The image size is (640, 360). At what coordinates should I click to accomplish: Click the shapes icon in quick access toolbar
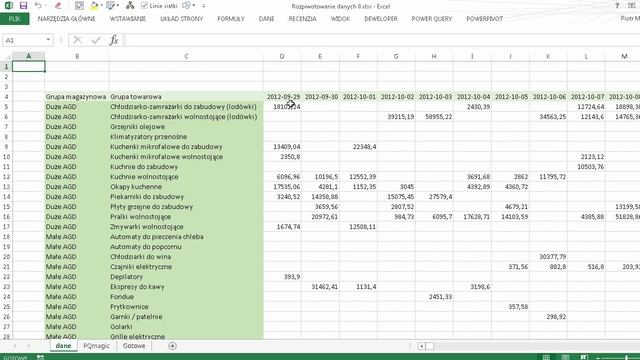[187, 6]
